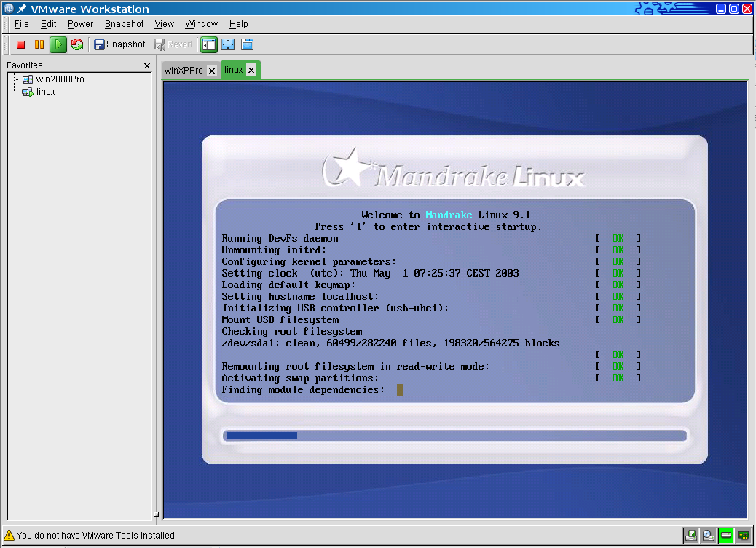
Task: Switch to full screen mode icon
Action: point(228,45)
